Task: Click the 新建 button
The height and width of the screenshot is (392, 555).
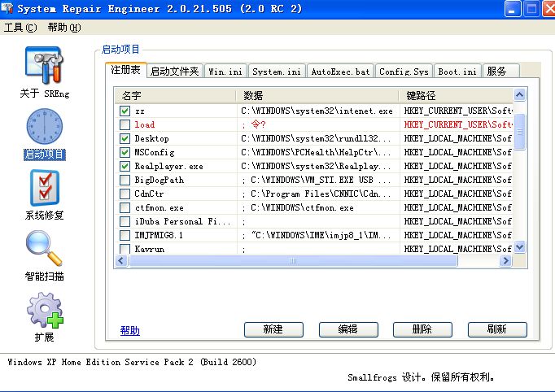Action: click(x=273, y=329)
